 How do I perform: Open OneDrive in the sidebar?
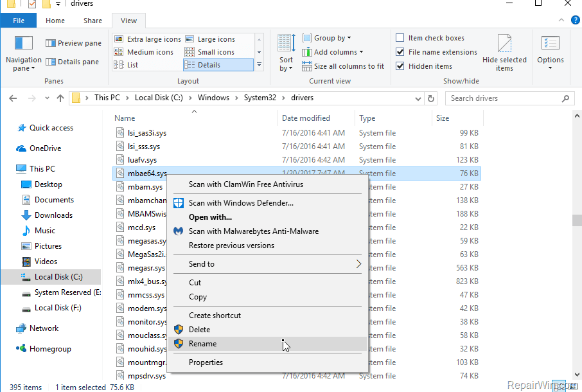pyautogui.click(x=45, y=148)
